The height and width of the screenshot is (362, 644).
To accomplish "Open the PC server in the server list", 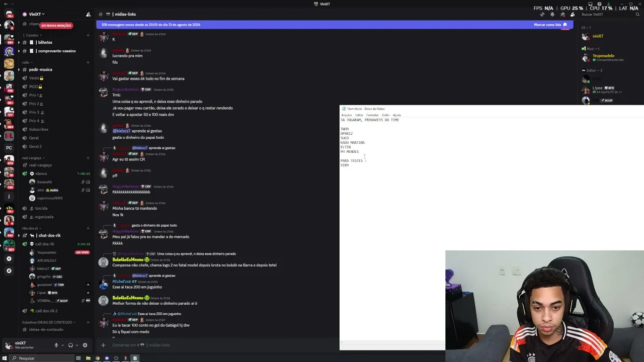I will pyautogui.click(x=9, y=148).
